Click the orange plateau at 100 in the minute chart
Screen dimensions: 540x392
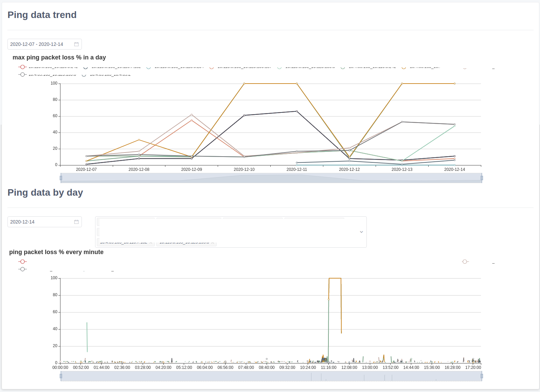click(335, 278)
